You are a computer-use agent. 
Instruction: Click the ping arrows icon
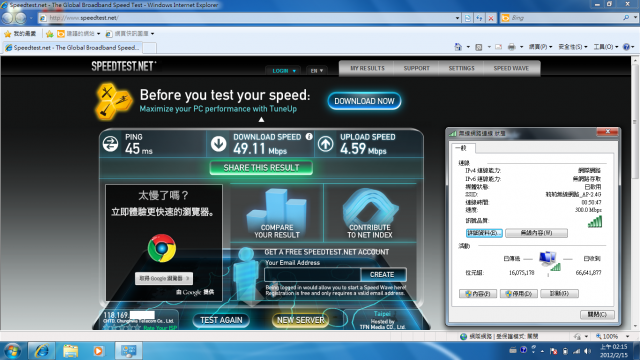coord(110,144)
